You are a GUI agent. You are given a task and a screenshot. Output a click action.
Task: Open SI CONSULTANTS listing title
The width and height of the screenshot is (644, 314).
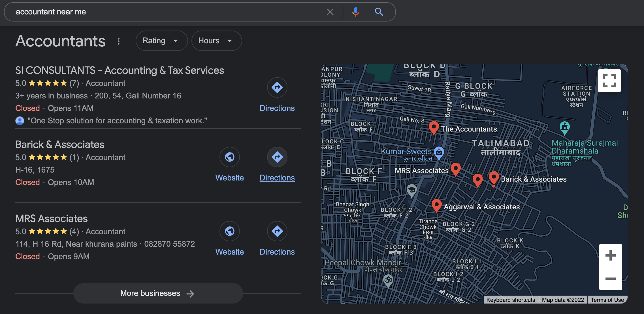tap(120, 70)
